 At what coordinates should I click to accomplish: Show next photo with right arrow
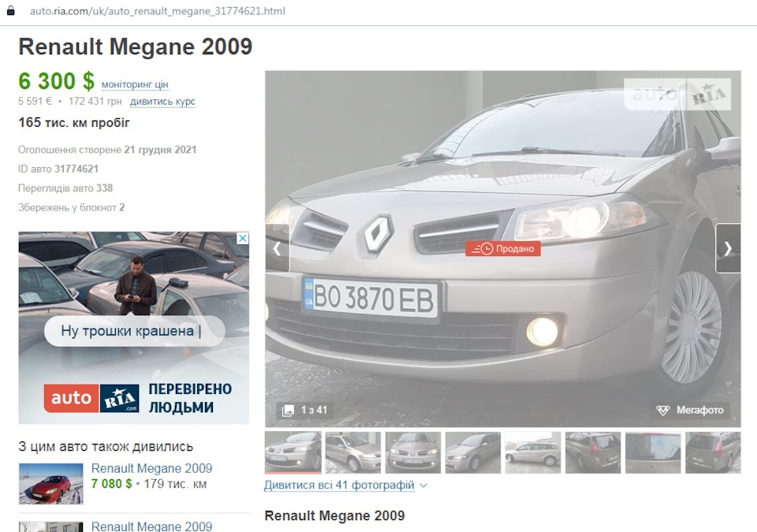click(x=728, y=248)
